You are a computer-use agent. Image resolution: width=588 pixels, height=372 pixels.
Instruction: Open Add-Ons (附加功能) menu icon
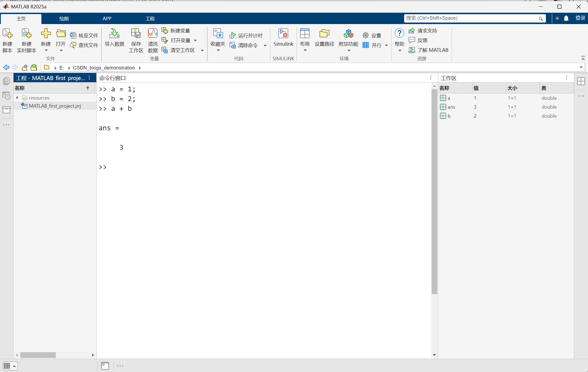coord(348,34)
